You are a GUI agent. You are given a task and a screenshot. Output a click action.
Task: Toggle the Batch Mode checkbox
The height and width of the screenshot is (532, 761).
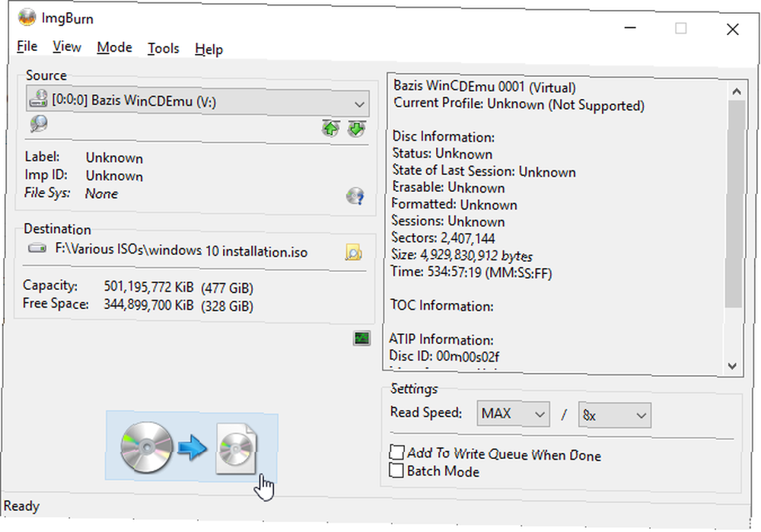pos(396,470)
